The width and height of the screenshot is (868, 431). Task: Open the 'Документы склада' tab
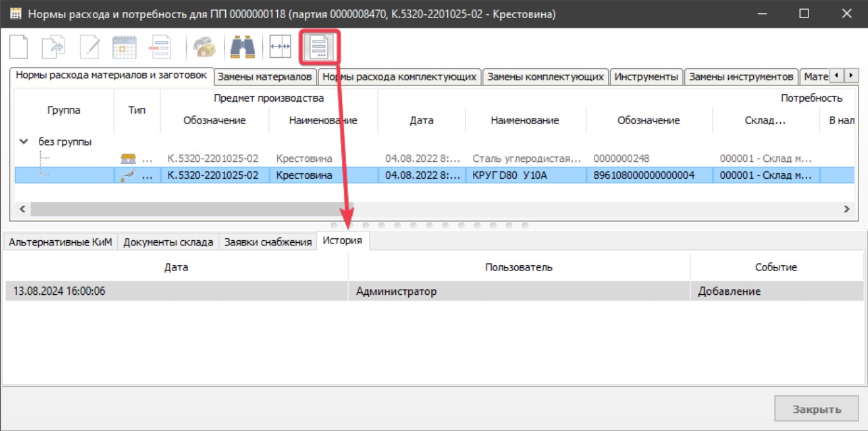pos(168,242)
